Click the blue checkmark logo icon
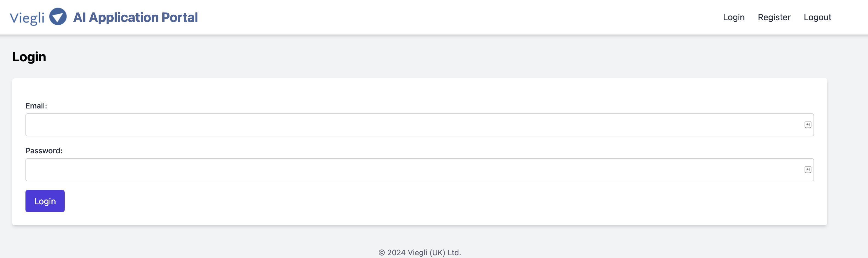Viewport: 868px width, 258px height. [58, 16]
